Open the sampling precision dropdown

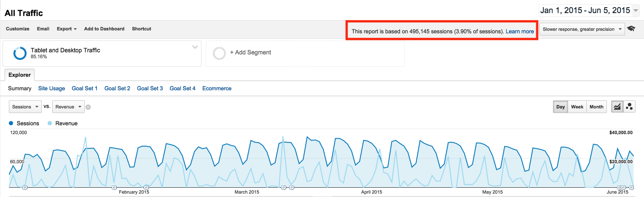pos(581,29)
